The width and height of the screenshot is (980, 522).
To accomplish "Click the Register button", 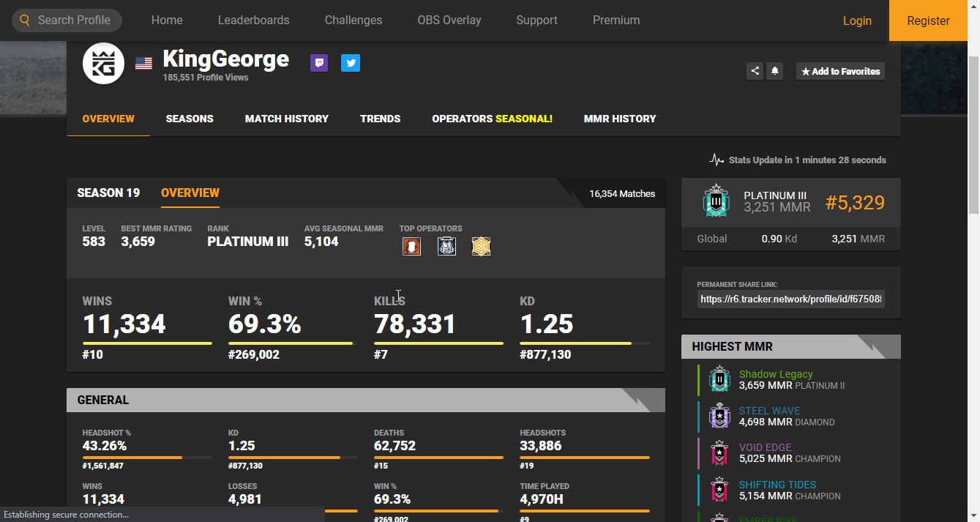I will coord(928,20).
